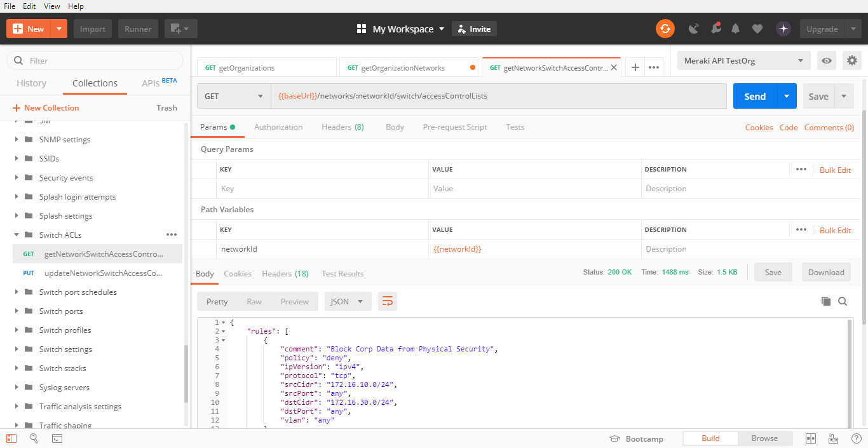Screen dimensions: 868x448
Task: Click the blue Send button
Action: [x=755, y=96]
